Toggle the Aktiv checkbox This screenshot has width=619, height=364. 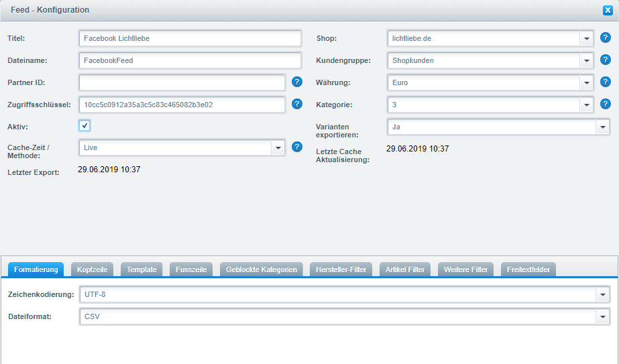click(85, 125)
